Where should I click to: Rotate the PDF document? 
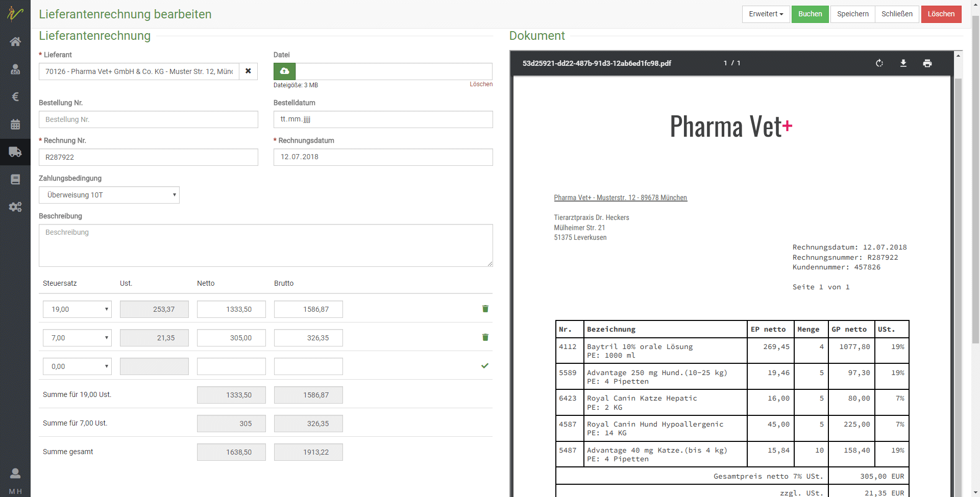[879, 63]
